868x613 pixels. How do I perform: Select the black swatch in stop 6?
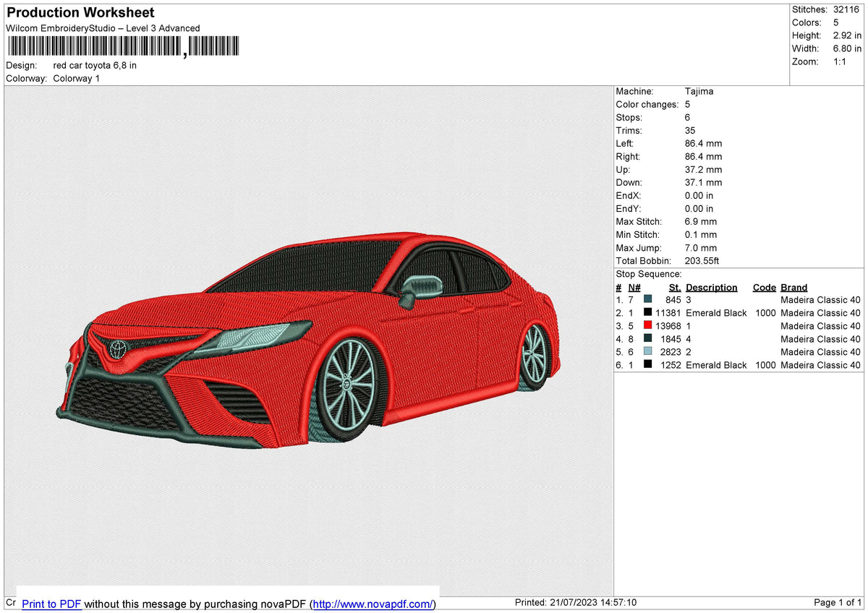[x=648, y=364]
